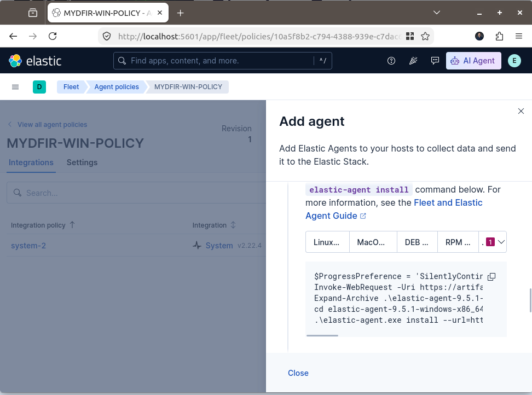Sort by Integration policy column
The width and height of the screenshot is (532, 395).
43,225
